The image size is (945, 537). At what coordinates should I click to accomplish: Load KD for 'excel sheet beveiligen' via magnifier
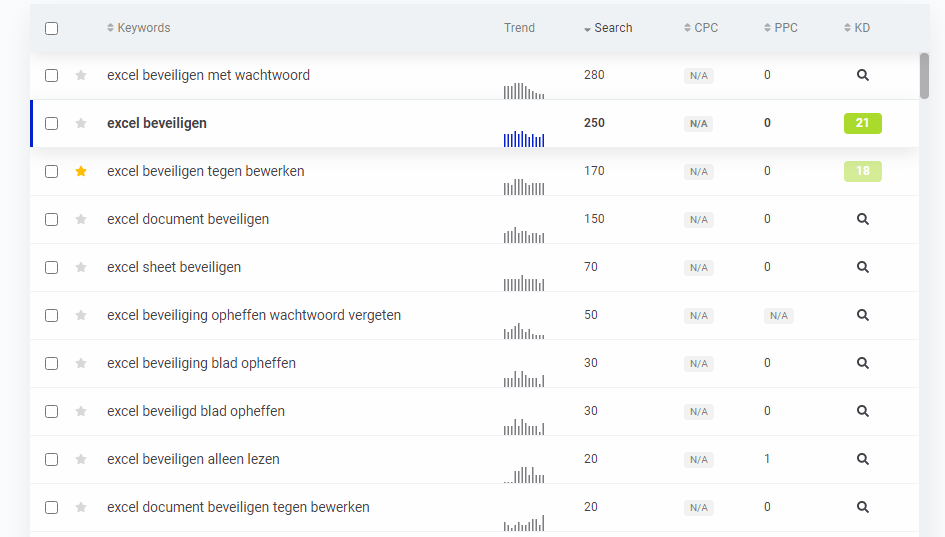pos(862,267)
